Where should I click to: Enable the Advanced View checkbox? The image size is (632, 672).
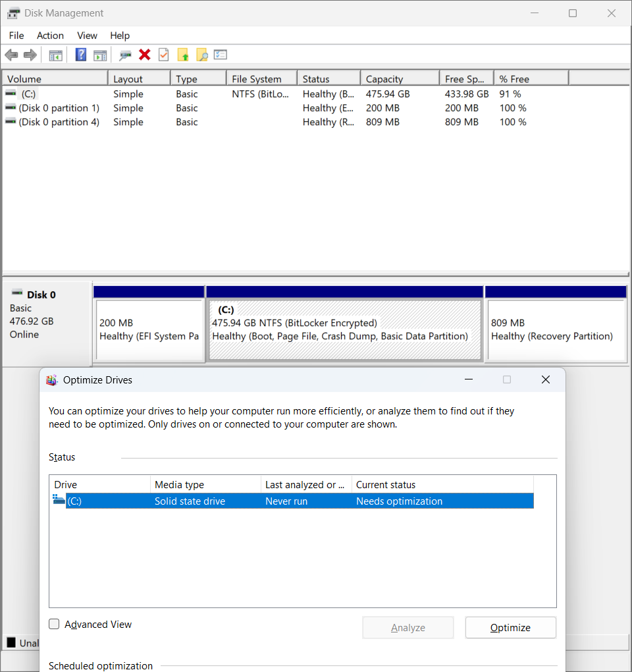(54, 624)
